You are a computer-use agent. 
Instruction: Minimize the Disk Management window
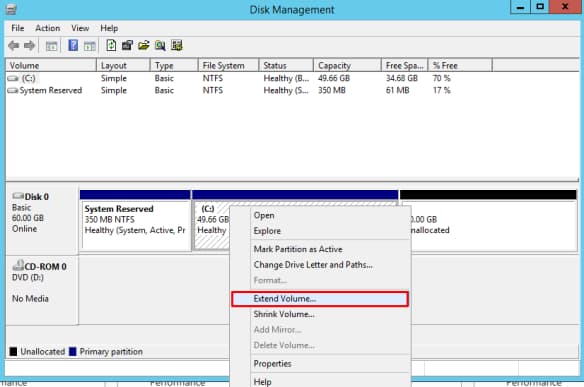point(521,7)
